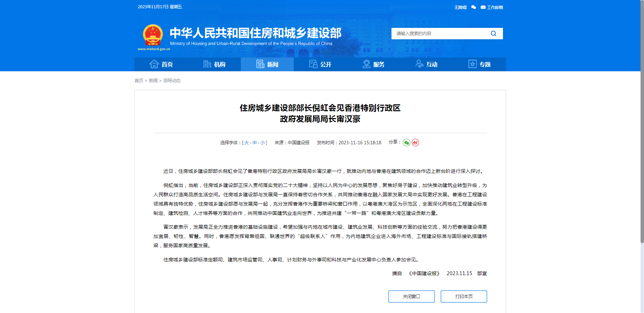Image resolution: width=644 pixels, height=313 pixels.
Task: Open the 工作邮箱 link
Action: (x=495, y=7)
